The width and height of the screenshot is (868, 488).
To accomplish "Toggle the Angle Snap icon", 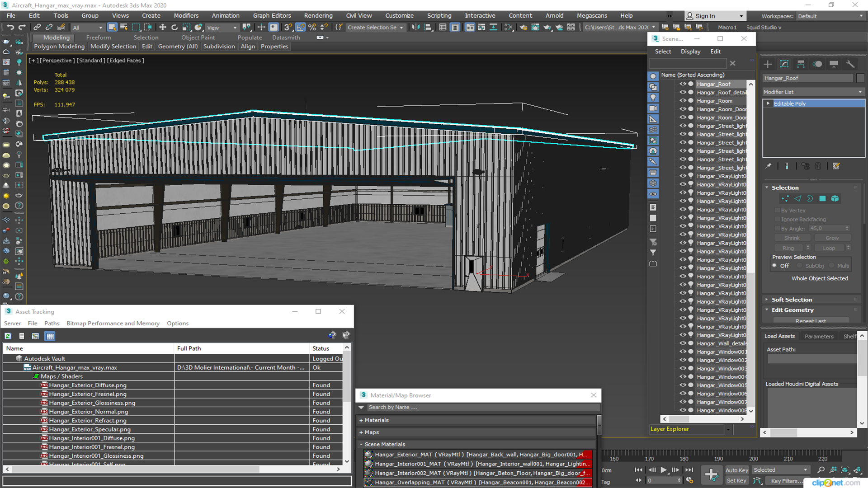I will (301, 27).
